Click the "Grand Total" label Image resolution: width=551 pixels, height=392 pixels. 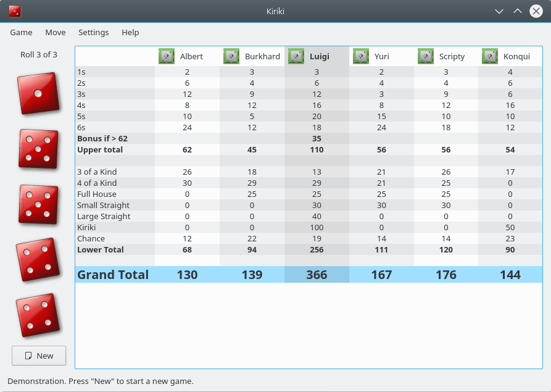tap(113, 275)
